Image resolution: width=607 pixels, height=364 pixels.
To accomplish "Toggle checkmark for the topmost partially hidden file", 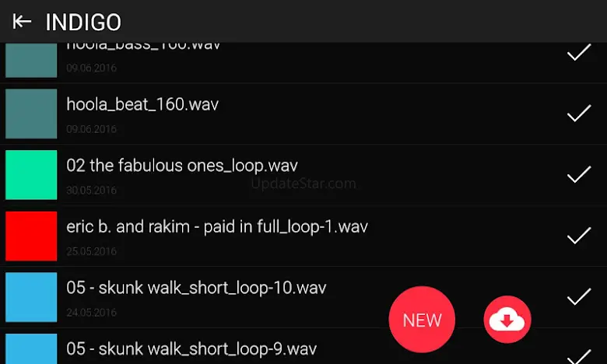I will point(579,52).
